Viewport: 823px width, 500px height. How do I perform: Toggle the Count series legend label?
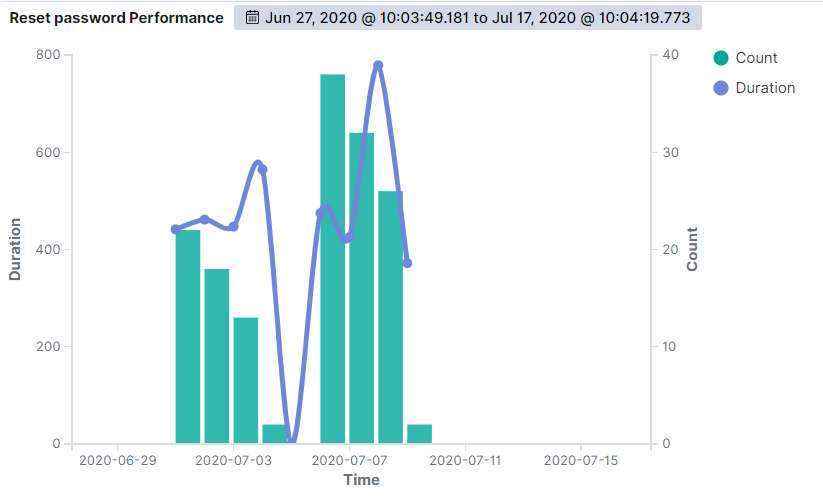coord(756,58)
